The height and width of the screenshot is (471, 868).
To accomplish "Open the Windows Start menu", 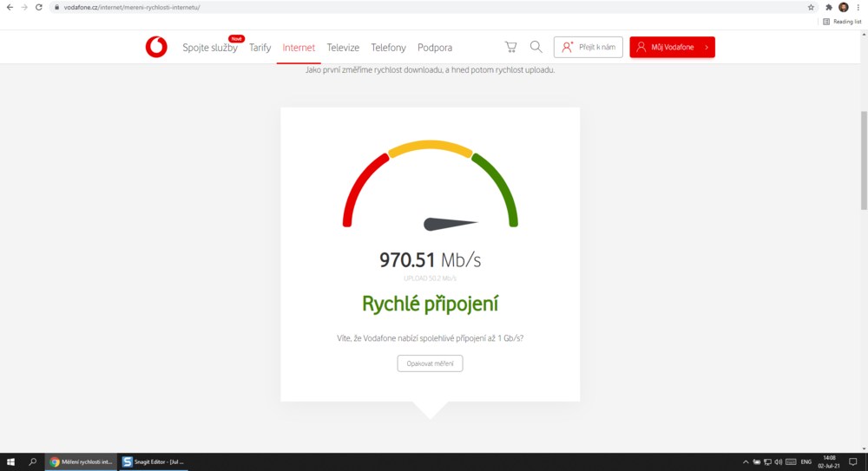I will [10, 461].
